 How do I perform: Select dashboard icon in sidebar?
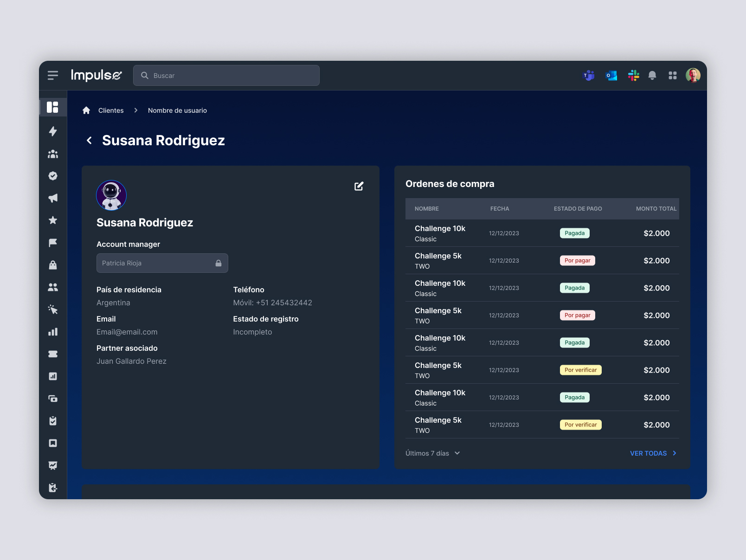pos(53,107)
